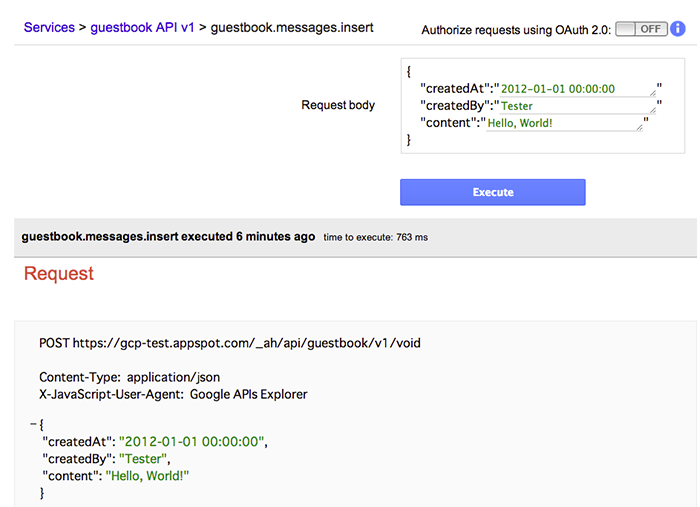Click the POST request URL line
The image size is (700, 507).
pyautogui.click(x=229, y=343)
